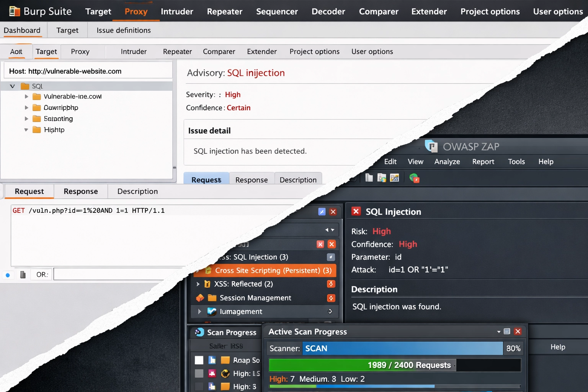Expand the XSS: Reflected (2) alert node
Screen dimensions: 588x392
tap(198, 284)
